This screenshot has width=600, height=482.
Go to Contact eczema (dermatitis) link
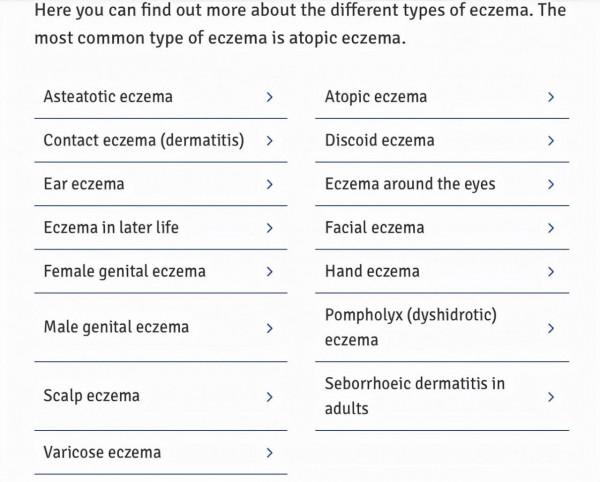point(143,141)
